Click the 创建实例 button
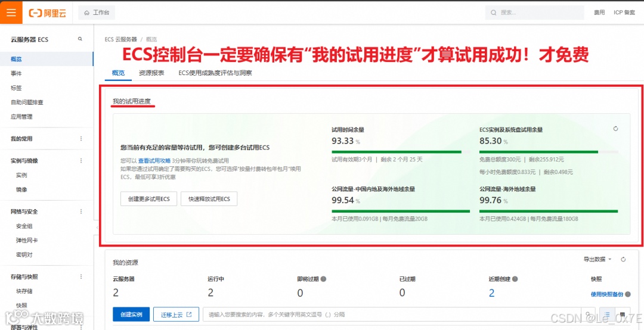The width and height of the screenshot is (644, 330). click(x=131, y=315)
